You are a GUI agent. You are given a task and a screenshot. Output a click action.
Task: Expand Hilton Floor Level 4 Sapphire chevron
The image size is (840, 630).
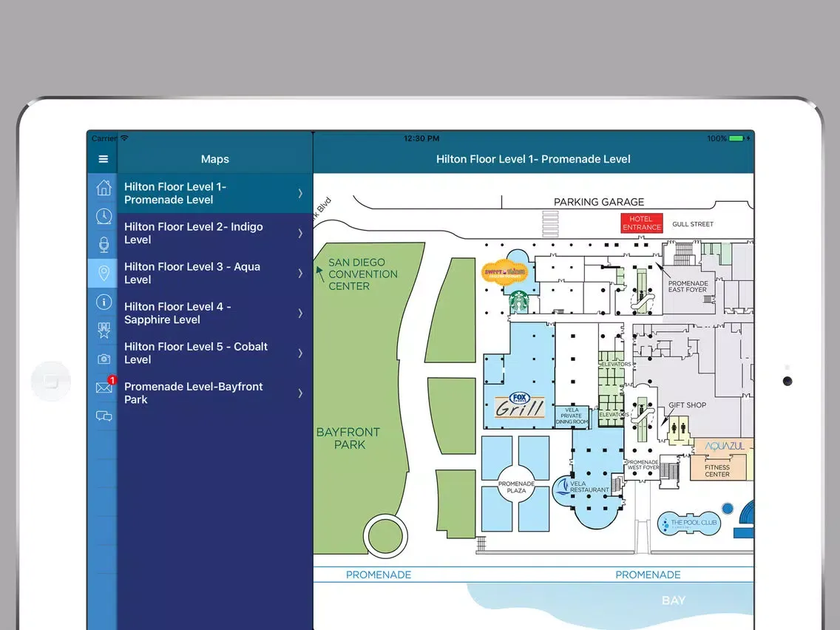(300, 313)
